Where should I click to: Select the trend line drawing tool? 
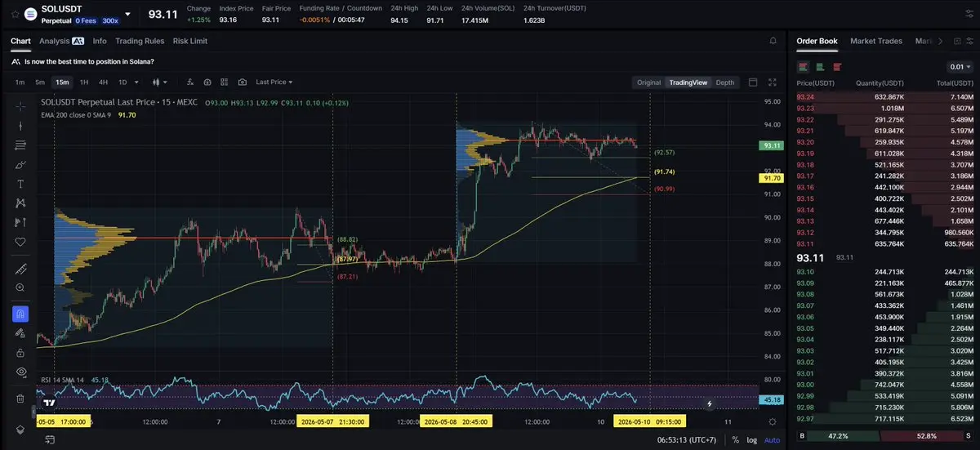tap(20, 126)
